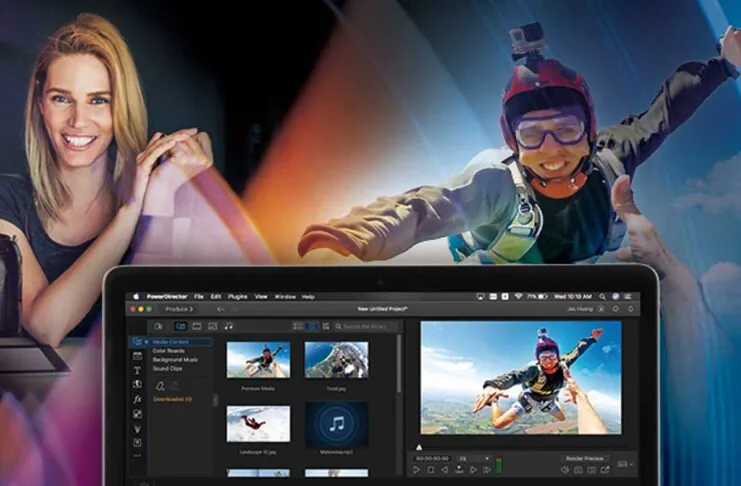Click the preview playhead slider marker
The width and height of the screenshot is (741, 486).
[x=418, y=446]
